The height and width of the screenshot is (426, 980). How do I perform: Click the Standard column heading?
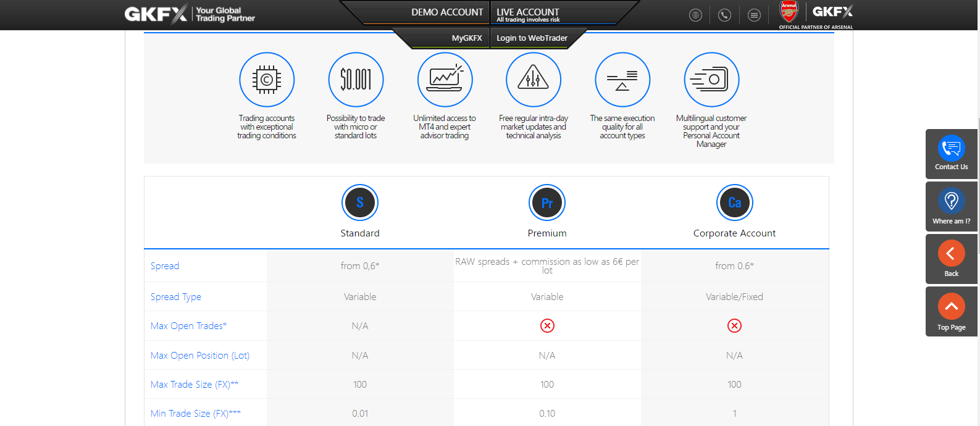pos(360,233)
